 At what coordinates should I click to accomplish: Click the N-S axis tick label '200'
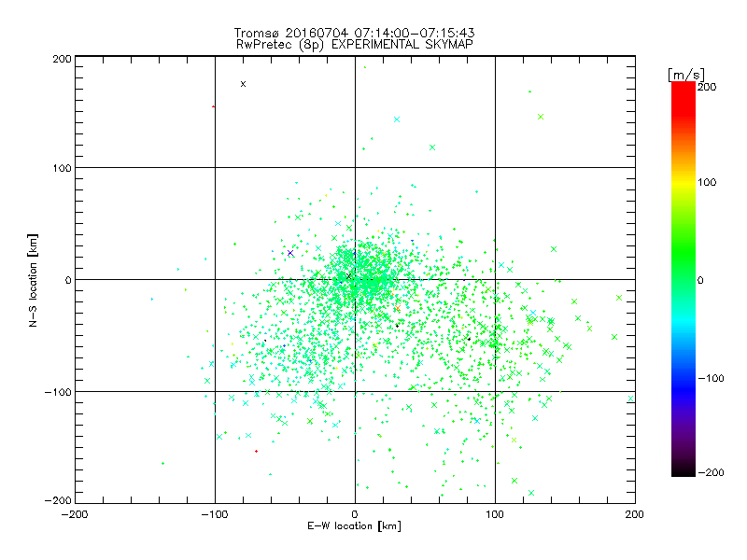click(62, 59)
